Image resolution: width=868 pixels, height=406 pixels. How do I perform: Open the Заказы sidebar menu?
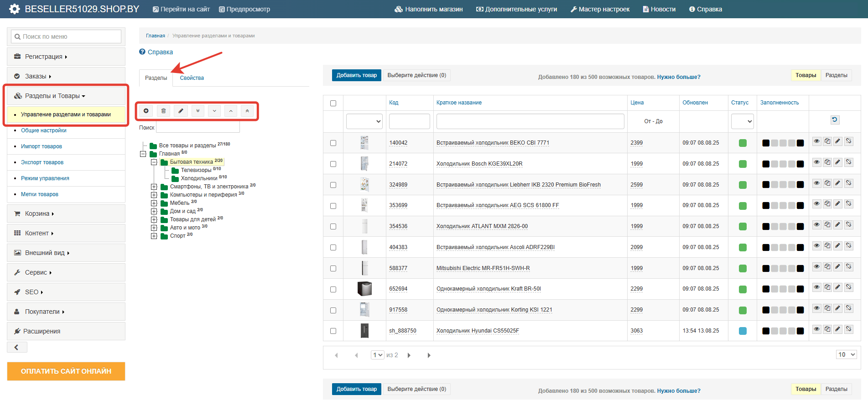(36, 76)
